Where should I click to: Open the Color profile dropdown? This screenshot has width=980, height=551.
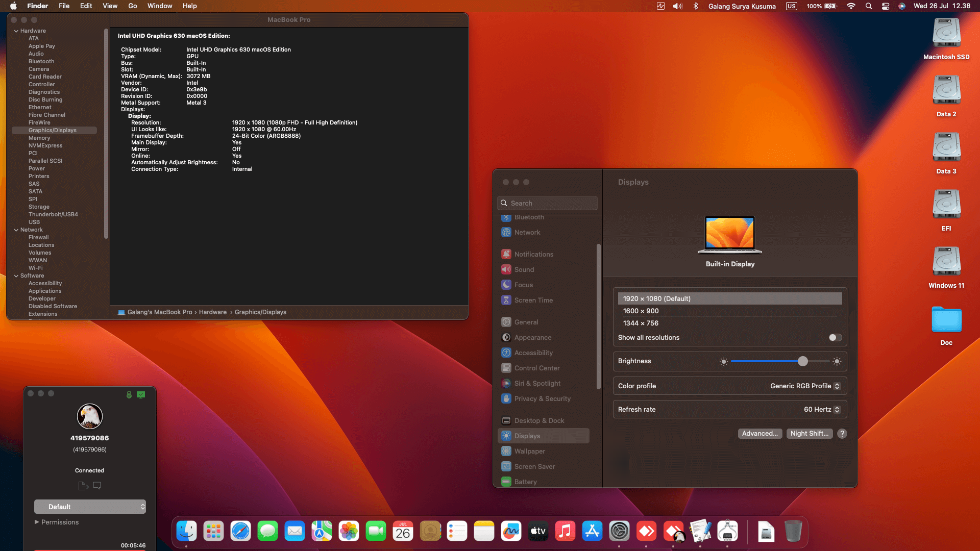(x=836, y=386)
